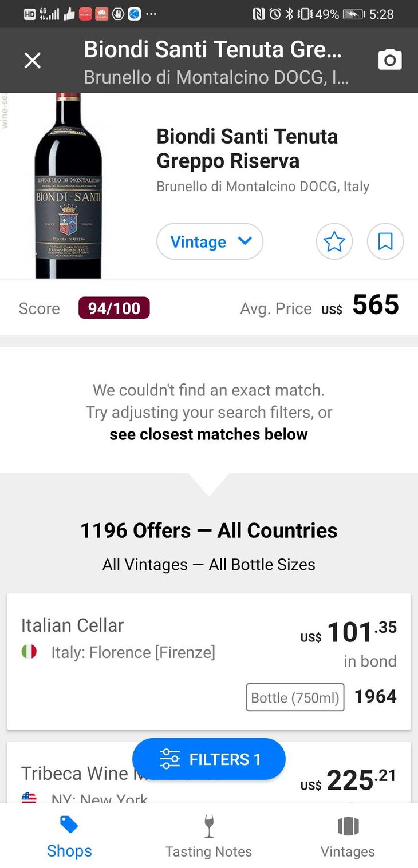Open the Biondi Santi bottle image

pyautogui.click(x=69, y=186)
